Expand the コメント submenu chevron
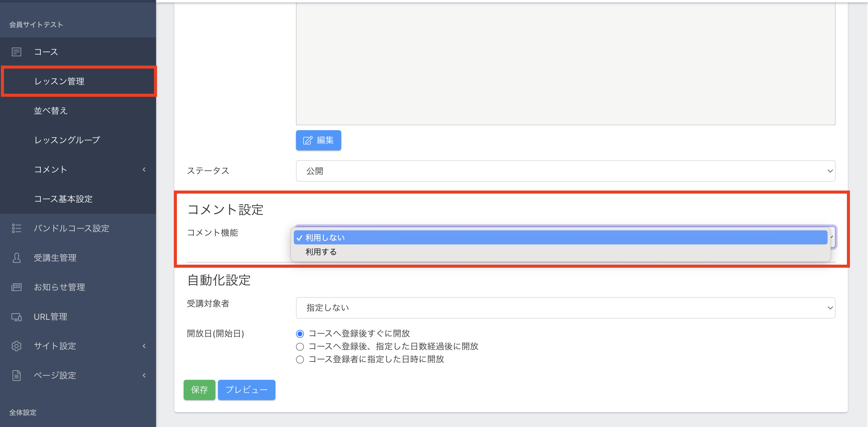The width and height of the screenshot is (868, 427). click(x=144, y=170)
